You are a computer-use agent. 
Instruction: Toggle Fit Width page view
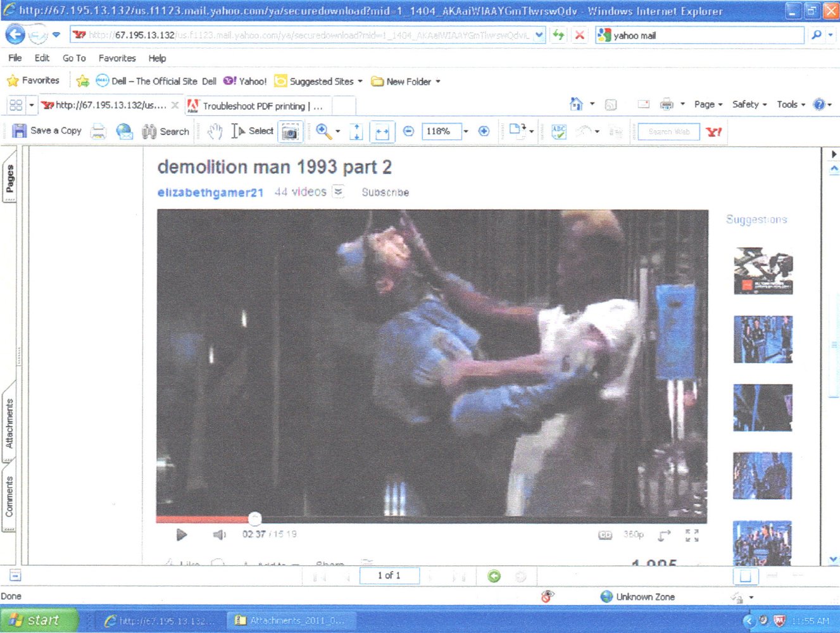tap(382, 132)
